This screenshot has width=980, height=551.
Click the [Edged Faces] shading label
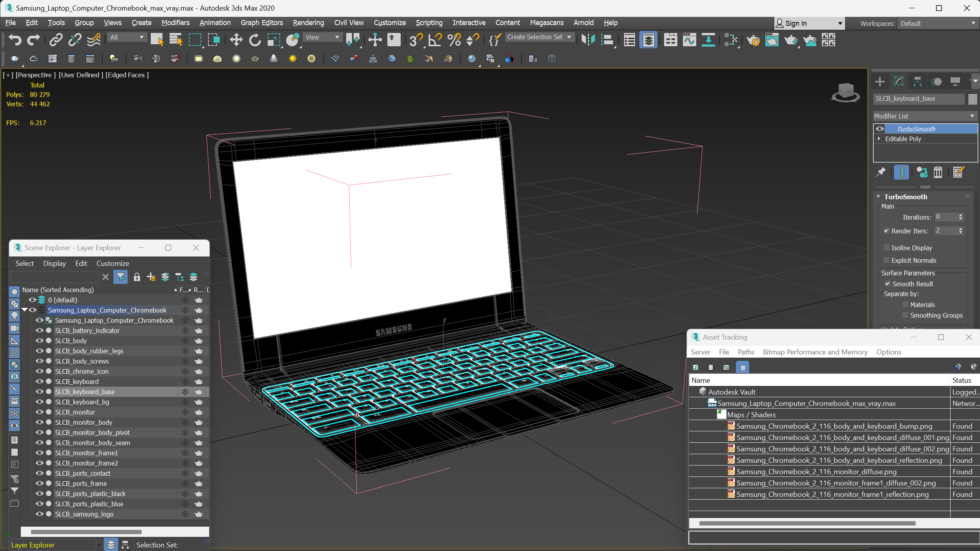pyautogui.click(x=127, y=75)
